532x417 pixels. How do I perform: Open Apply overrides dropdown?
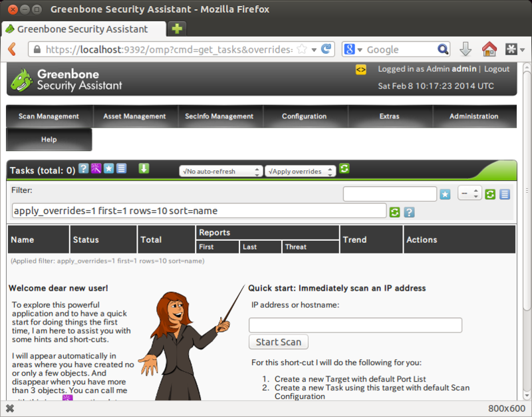click(301, 172)
